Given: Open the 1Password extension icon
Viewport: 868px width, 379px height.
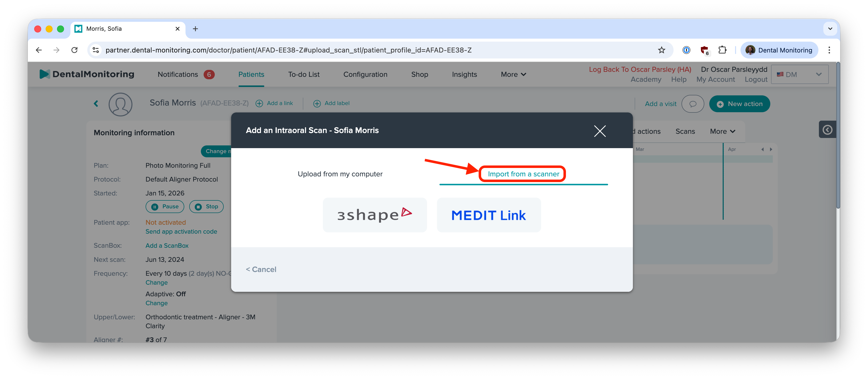Looking at the screenshot, I should point(686,50).
